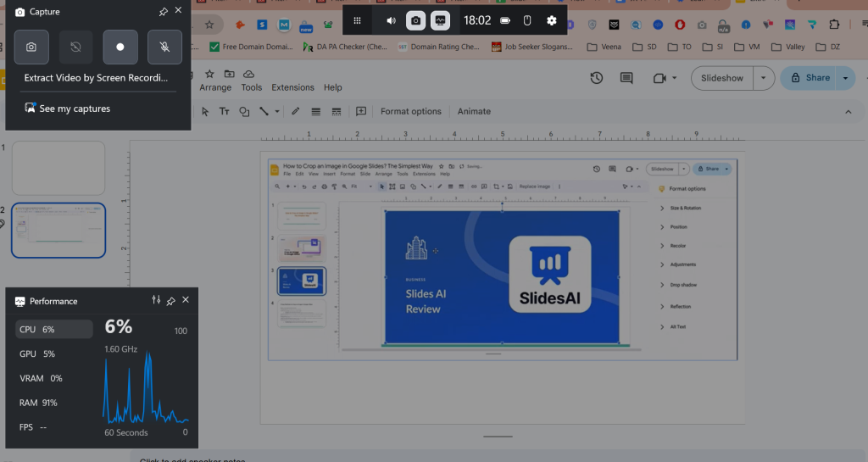868x462 pixels.
Task: Open the Game Bar widget menu grid
Action: click(x=358, y=20)
